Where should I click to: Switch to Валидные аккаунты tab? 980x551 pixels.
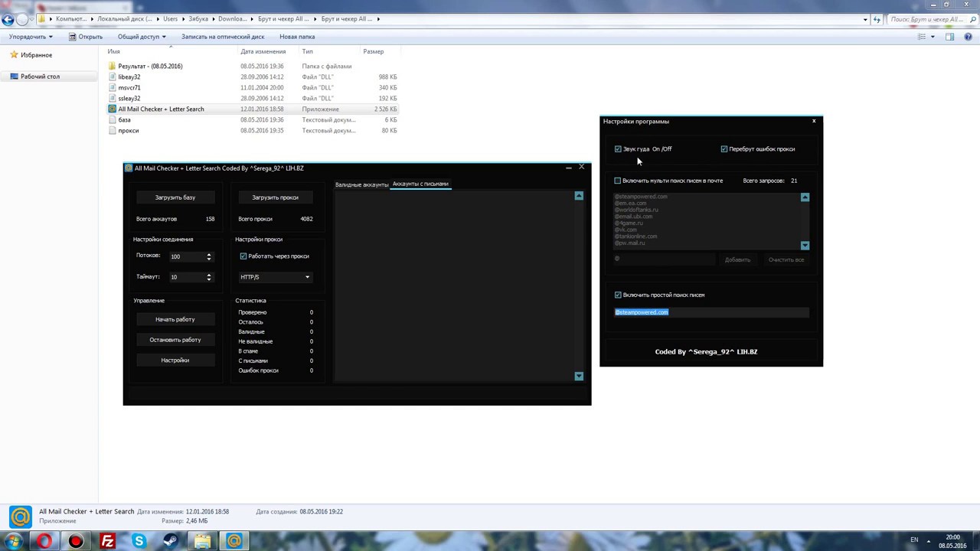click(x=361, y=184)
